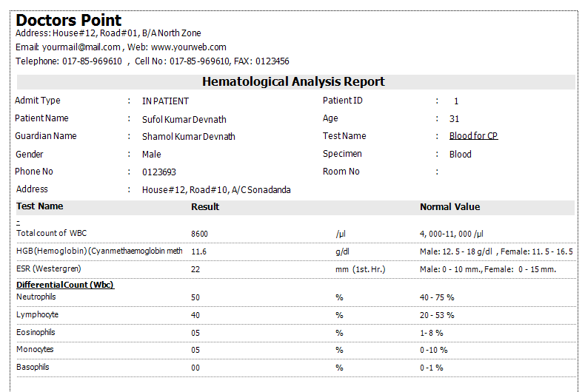
Task: Click the Differential Count (Wbc) section heading
Action: [x=65, y=285]
